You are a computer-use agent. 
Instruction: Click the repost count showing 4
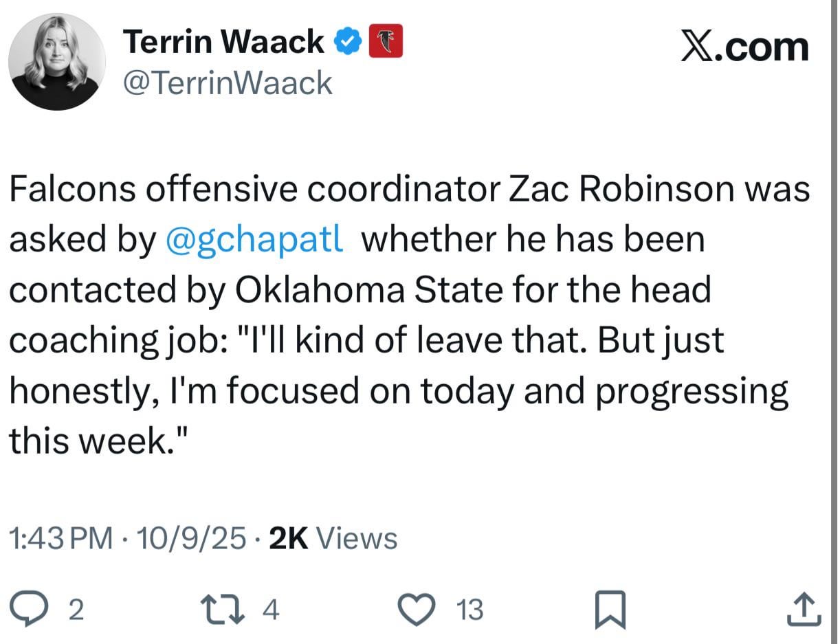click(x=269, y=610)
